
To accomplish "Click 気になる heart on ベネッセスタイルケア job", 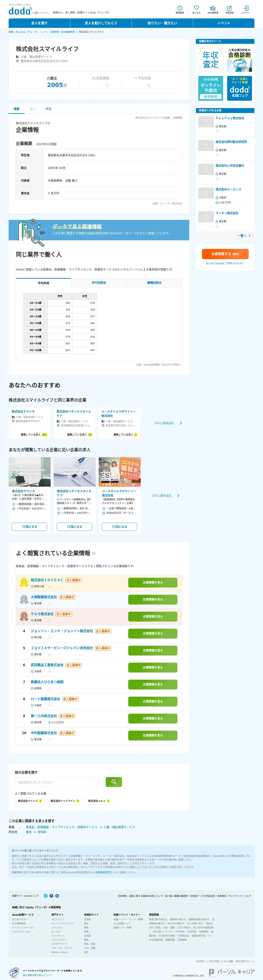I will click(75, 527).
